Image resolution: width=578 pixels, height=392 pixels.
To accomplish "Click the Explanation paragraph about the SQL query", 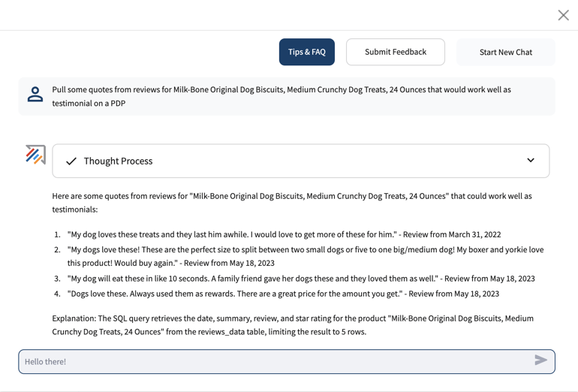I will click(293, 325).
